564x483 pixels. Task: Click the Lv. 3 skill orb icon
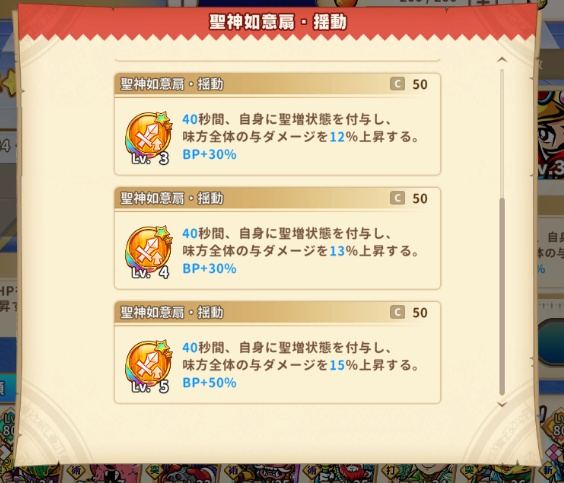coord(149,138)
